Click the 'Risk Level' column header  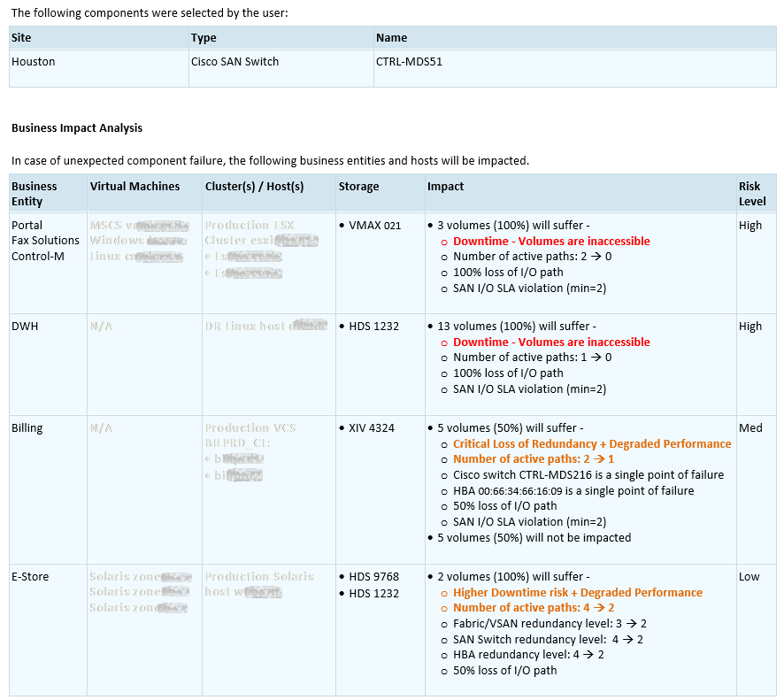tap(752, 194)
